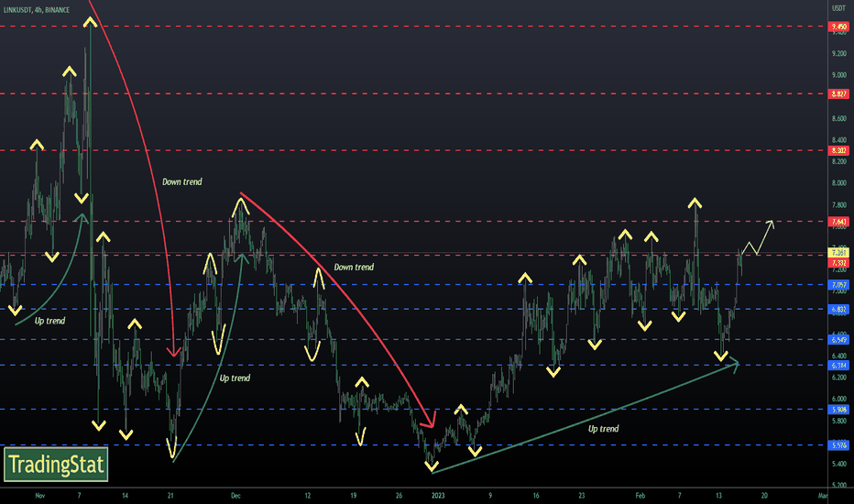This screenshot has height=504, width=854.
Task: Click the 5.800 tick on the price axis
Action: pyautogui.click(x=838, y=421)
